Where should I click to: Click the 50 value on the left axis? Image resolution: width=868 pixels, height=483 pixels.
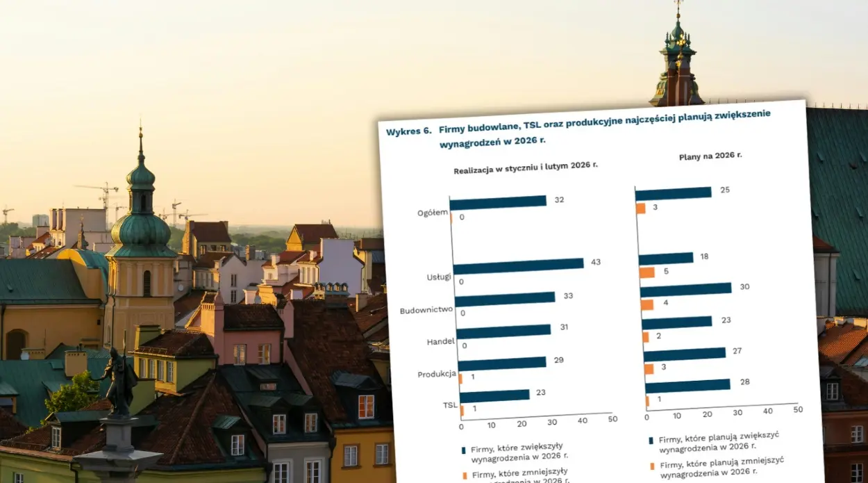(x=612, y=419)
